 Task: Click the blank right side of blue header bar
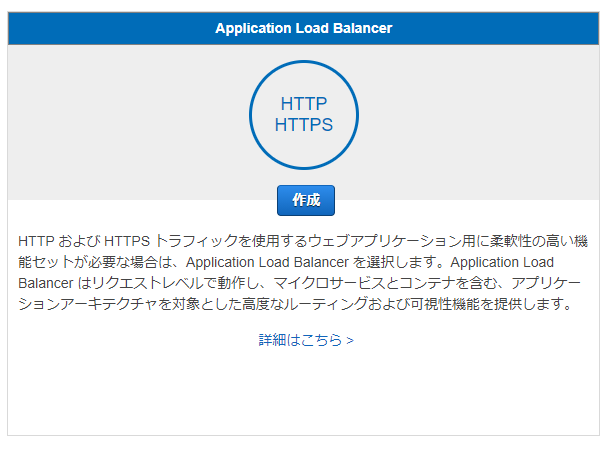point(496,28)
